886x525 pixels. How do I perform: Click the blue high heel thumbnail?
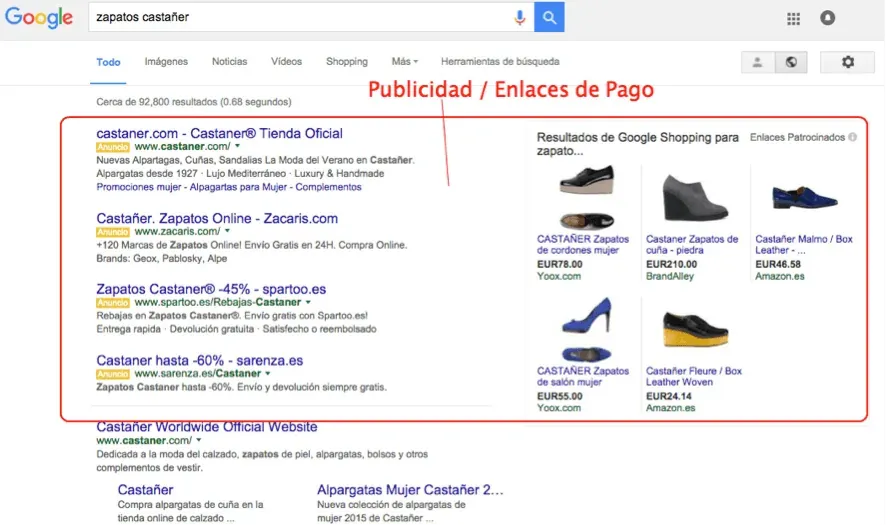tap(586, 329)
